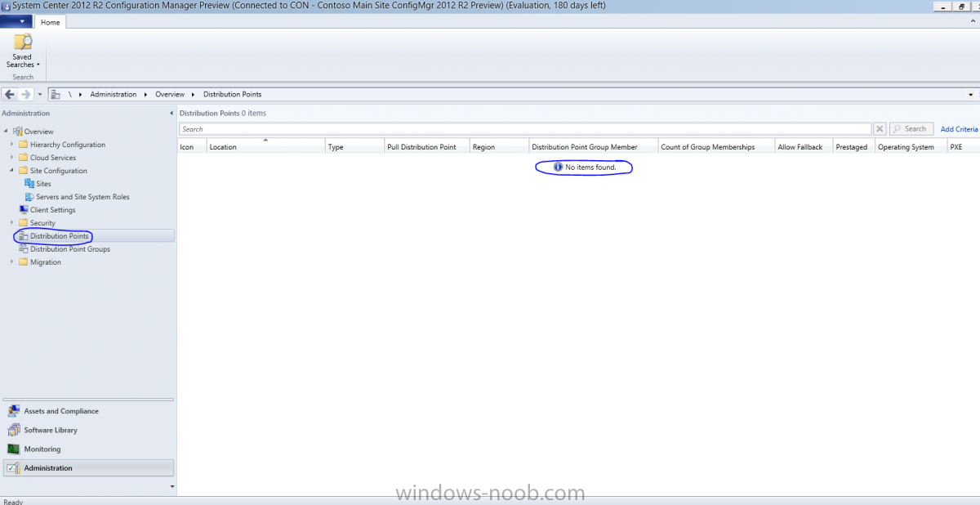Open the Sites node
The height and width of the screenshot is (505, 980).
(x=43, y=184)
